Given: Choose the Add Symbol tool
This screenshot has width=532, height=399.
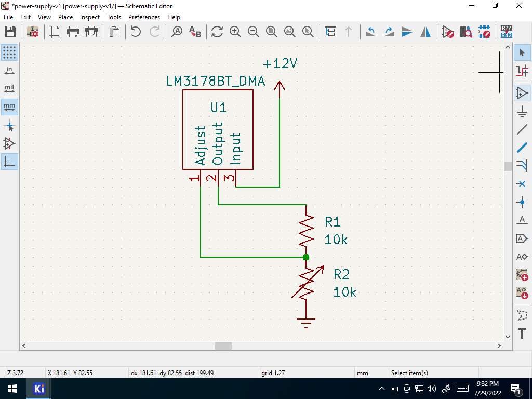Looking at the screenshot, I should (522, 93).
